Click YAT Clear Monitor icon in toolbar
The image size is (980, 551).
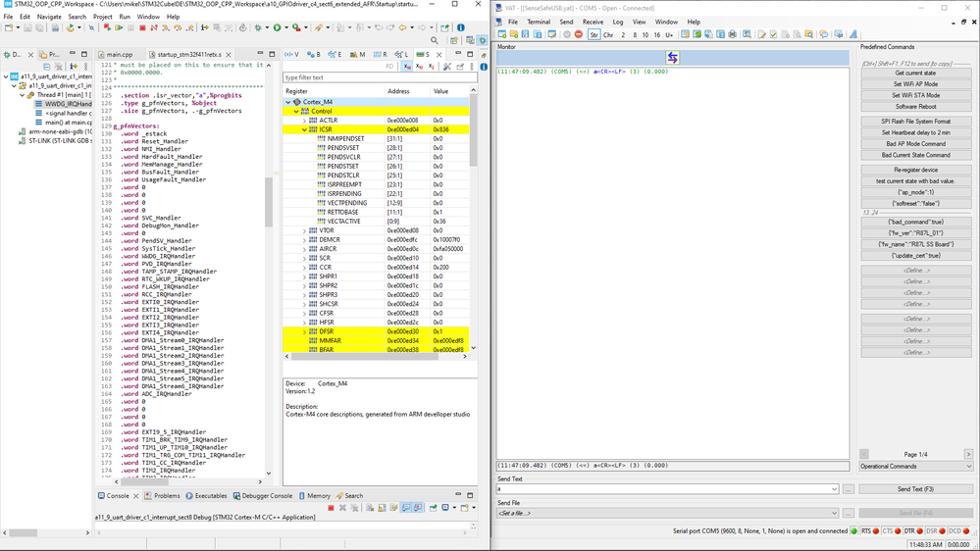coord(685,34)
